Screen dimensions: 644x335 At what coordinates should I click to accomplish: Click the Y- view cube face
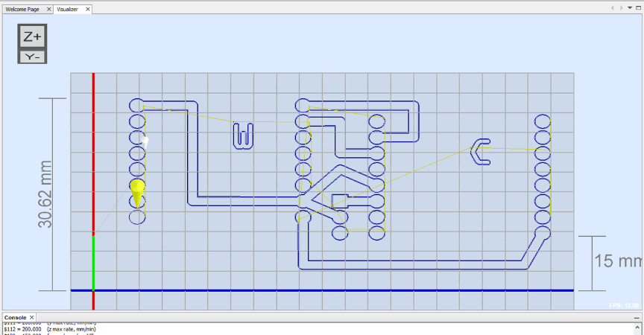[x=32, y=57]
